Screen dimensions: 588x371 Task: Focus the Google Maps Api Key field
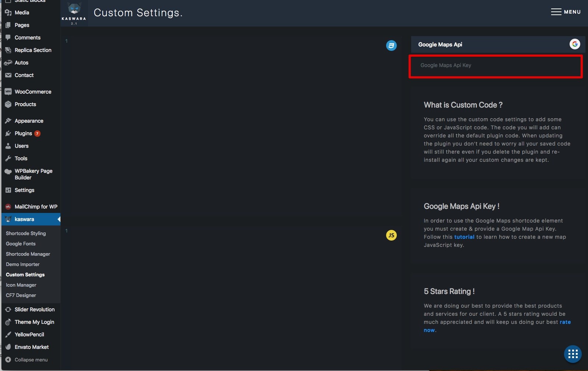496,66
